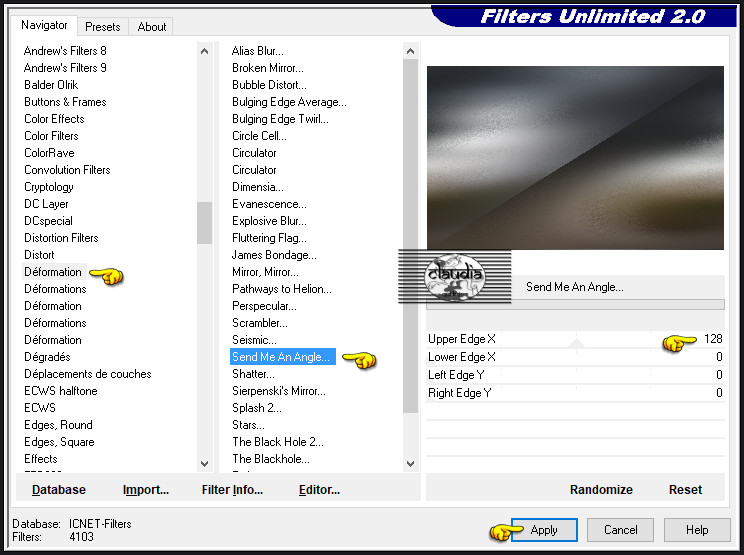744x555 pixels.
Task: Choose the DC Layer category
Action: pyautogui.click(x=46, y=204)
